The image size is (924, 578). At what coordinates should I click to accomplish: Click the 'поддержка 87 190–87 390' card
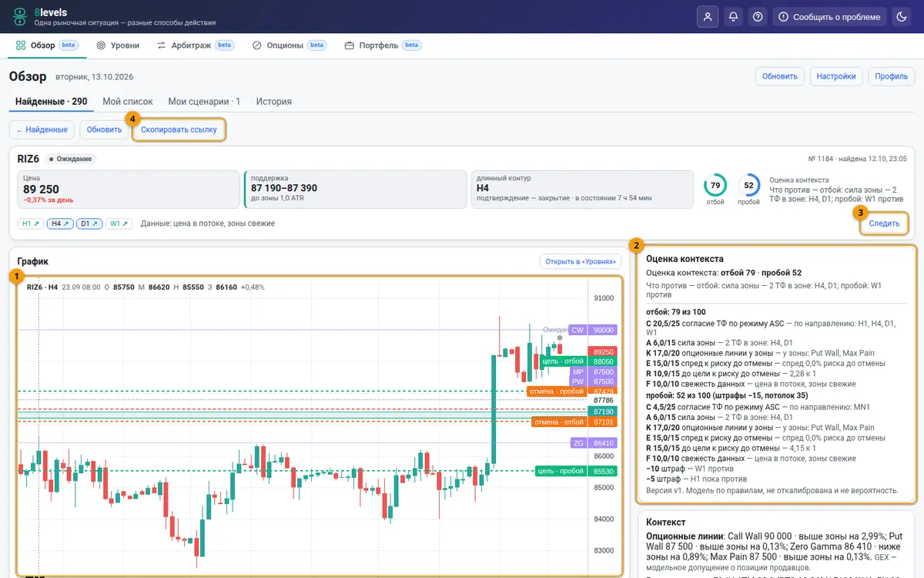(355, 190)
